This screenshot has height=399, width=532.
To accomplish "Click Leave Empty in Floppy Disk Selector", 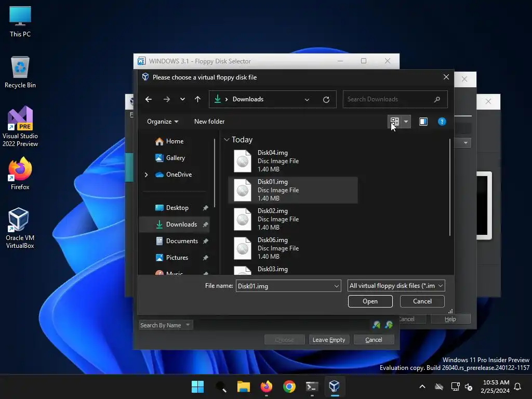I will [x=329, y=340].
